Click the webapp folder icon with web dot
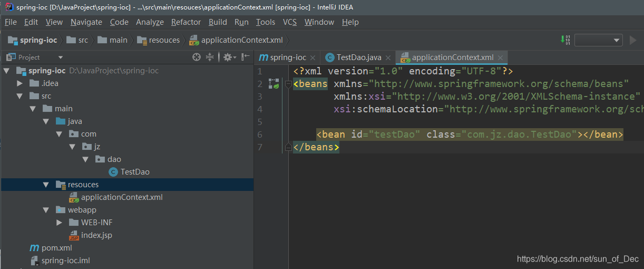644x269 pixels. coord(61,210)
